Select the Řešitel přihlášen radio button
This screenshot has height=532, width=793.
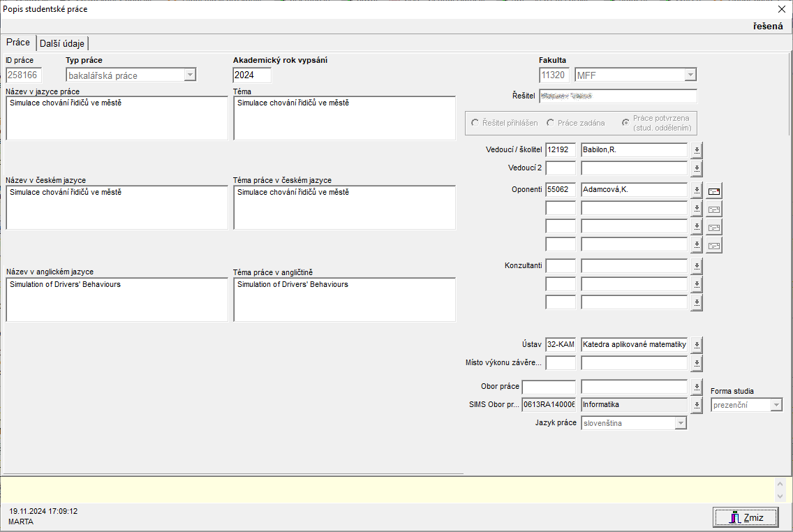[475, 123]
